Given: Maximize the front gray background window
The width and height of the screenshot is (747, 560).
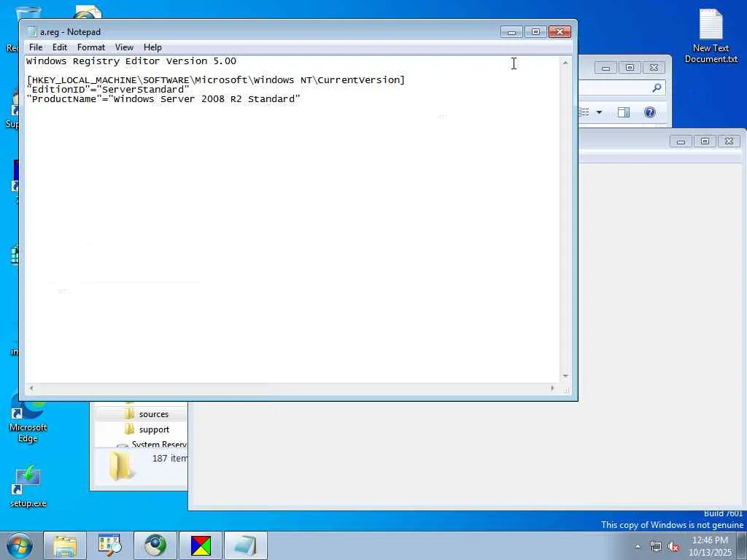Looking at the screenshot, I should click(x=705, y=141).
